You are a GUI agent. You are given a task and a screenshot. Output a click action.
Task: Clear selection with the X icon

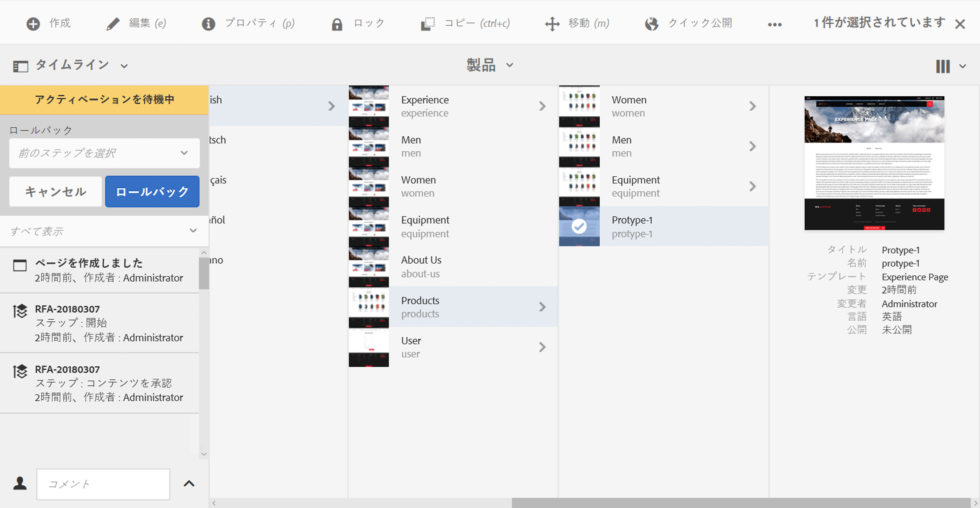coord(960,24)
